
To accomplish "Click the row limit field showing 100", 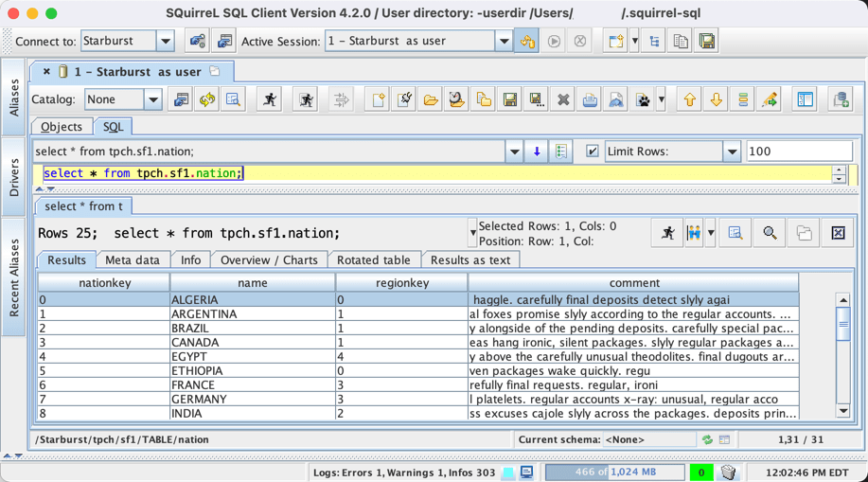I will click(799, 152).
